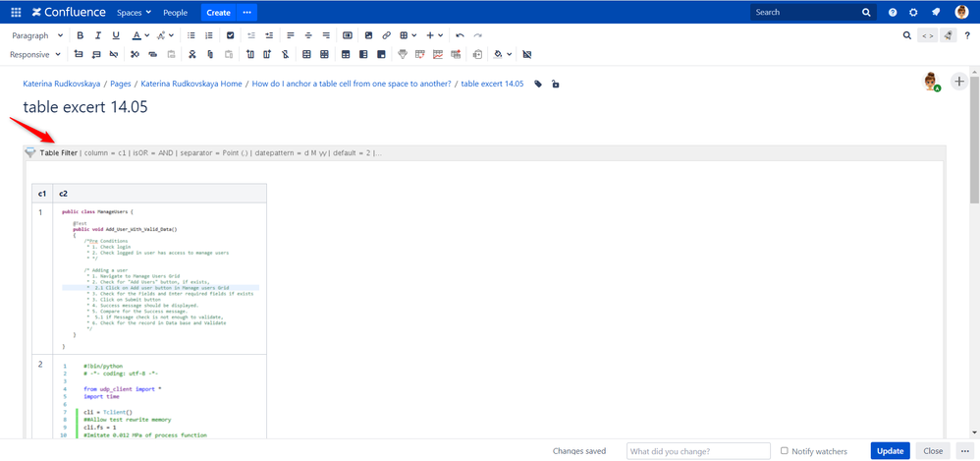Image resolution: width=980 pixels, height=461 pixels.
Task: Expand the text color dropdown arrow
Action: click(147, 35)
